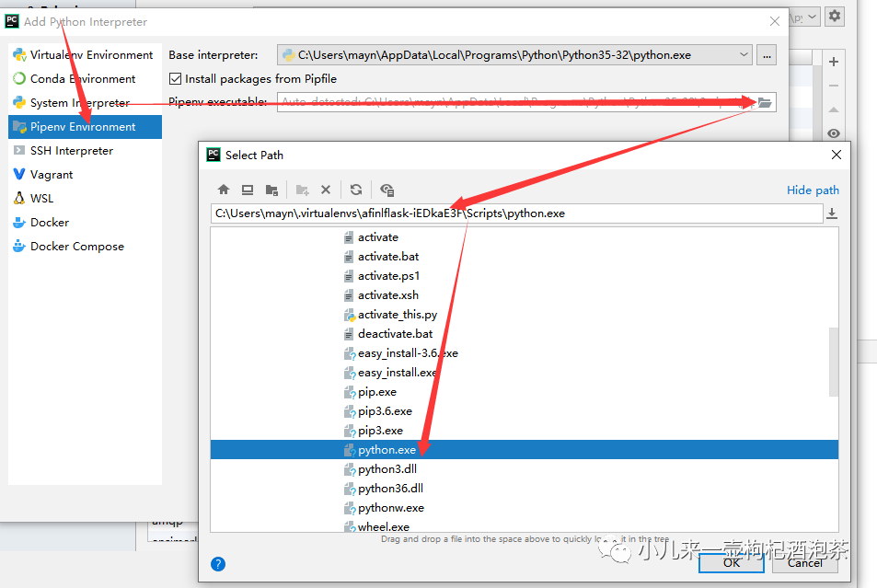The width and height of the screenshot is (877, 588).
Task: Select Pipenv Environment
Action: click(85, 127)
